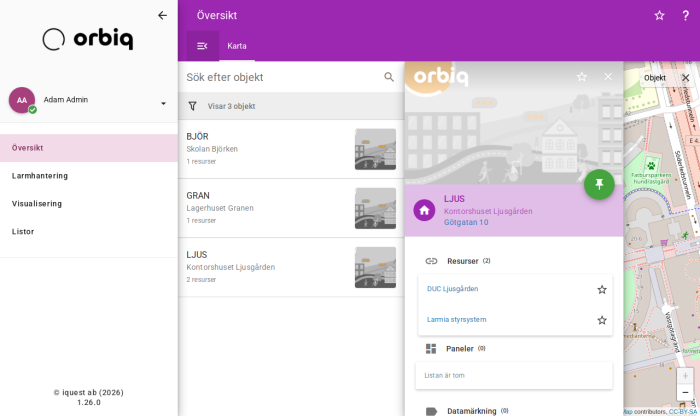Zoom in on map
This screenshot has height=416, width=700.
coord(685,376)
